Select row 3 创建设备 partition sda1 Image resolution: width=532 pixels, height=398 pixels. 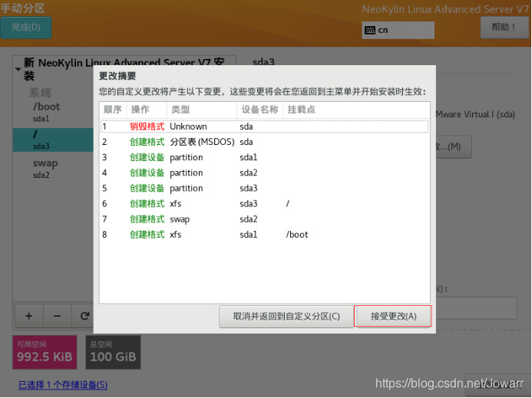pyautogui.click(x=264, y=157)
